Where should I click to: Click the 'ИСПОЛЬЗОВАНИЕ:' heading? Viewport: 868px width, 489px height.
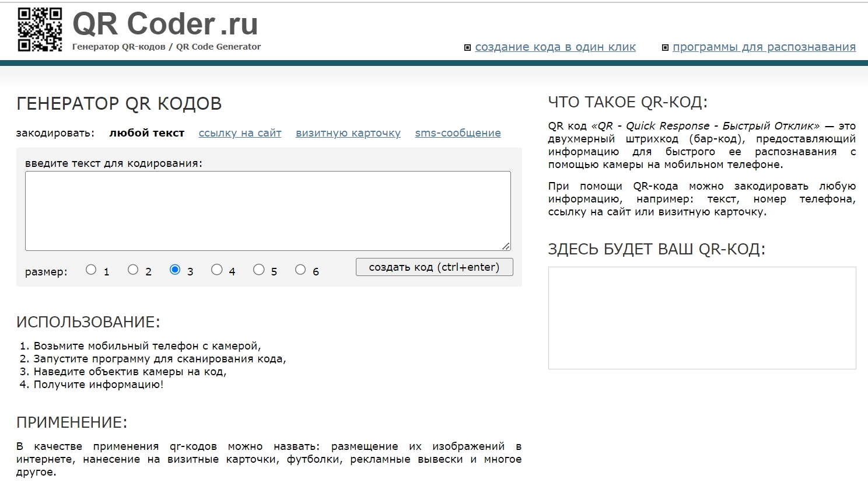(88, 322)
